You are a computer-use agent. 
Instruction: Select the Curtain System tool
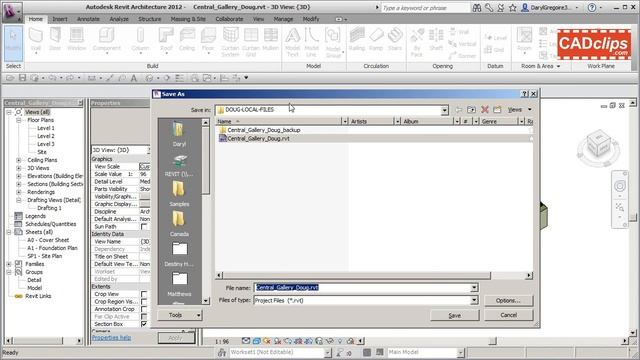point(230,42)
